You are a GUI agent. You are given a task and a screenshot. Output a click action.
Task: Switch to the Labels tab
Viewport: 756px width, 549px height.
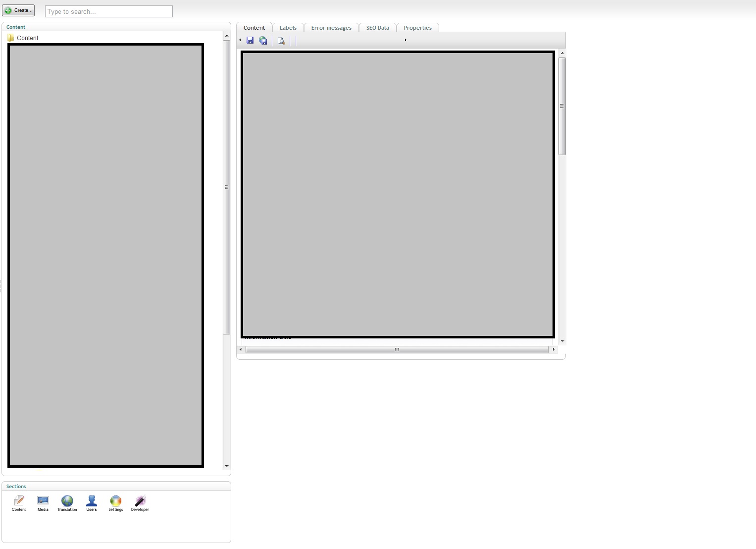coord(288,28)
